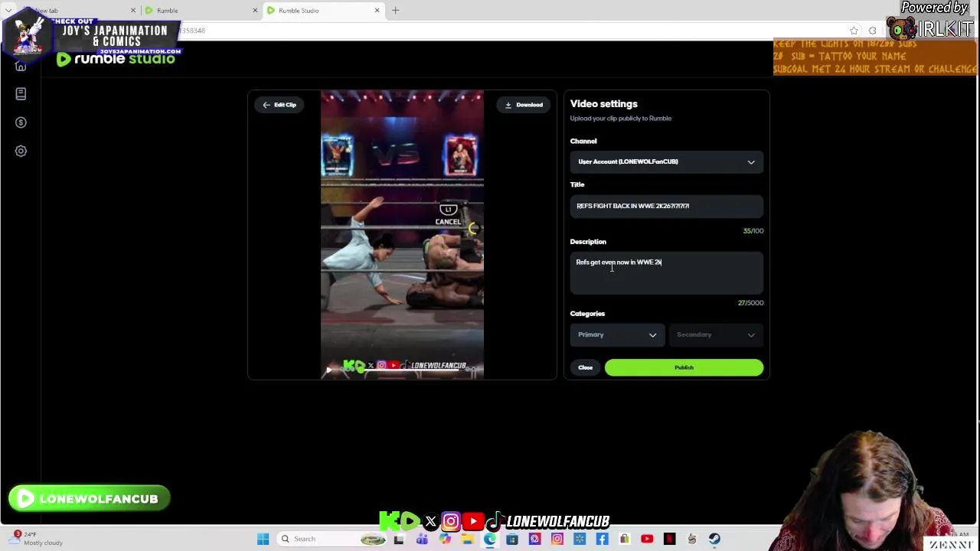
Task: Click the Close button in Video settings
Action: [585, 367]
